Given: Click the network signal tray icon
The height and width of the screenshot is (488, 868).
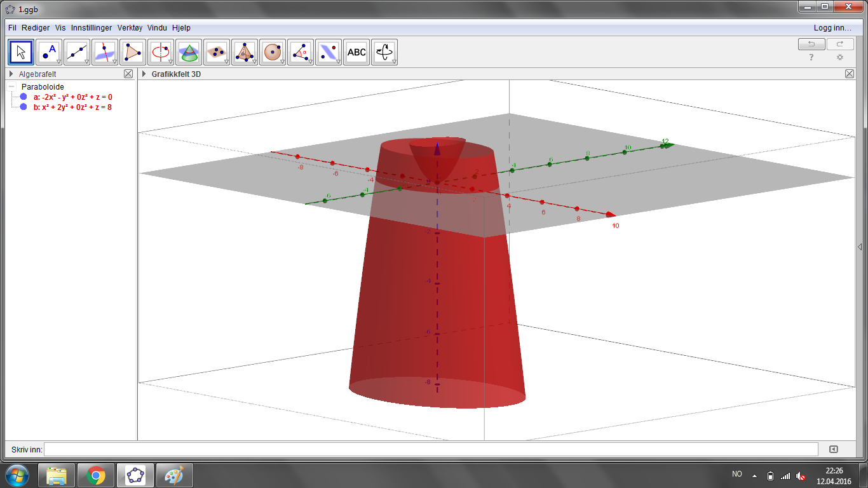Looking at the screenshot, I should click(785, 475).
